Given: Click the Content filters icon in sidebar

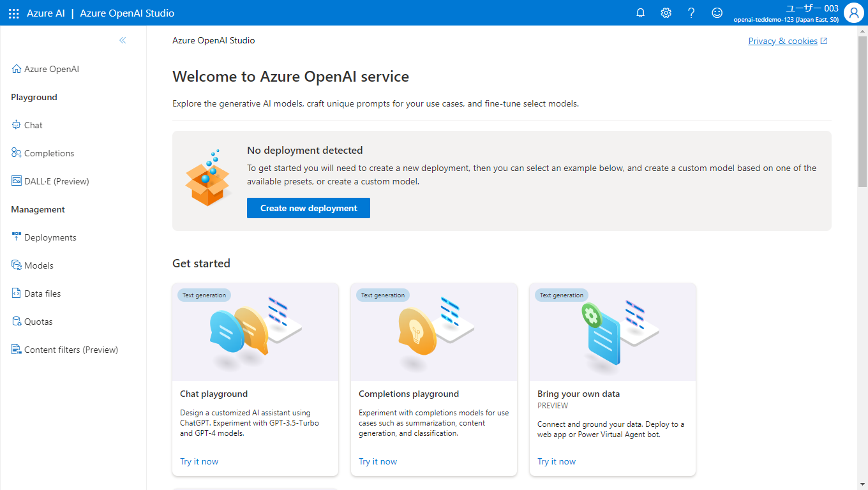Looking at the screenshot, I should (x=17, y=350).
